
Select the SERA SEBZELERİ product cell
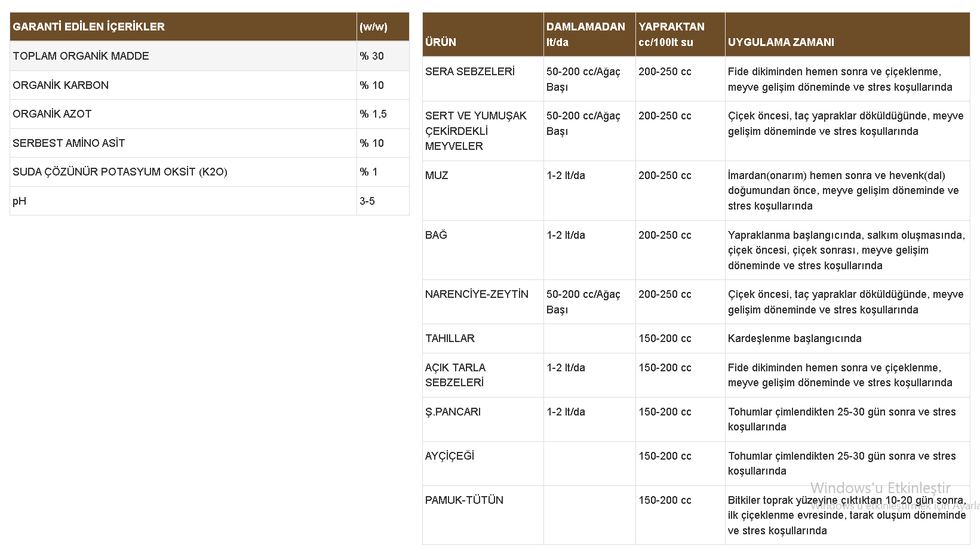(470, 72)
